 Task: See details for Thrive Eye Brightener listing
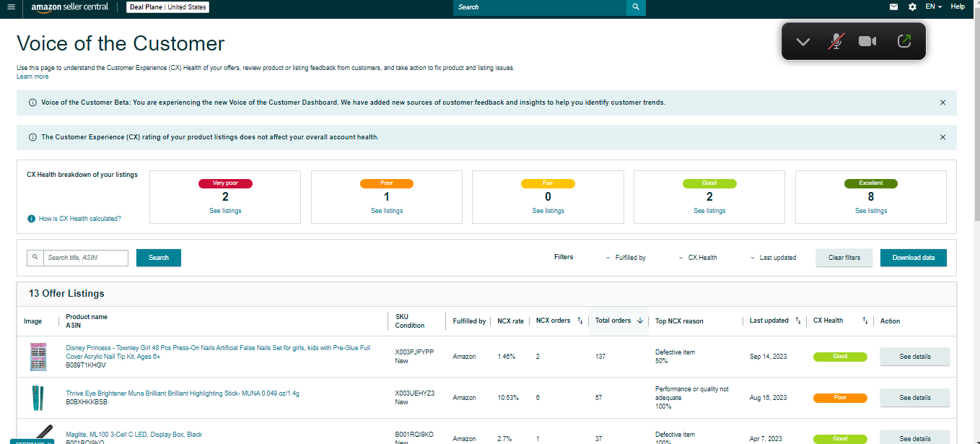pos(914,398)
